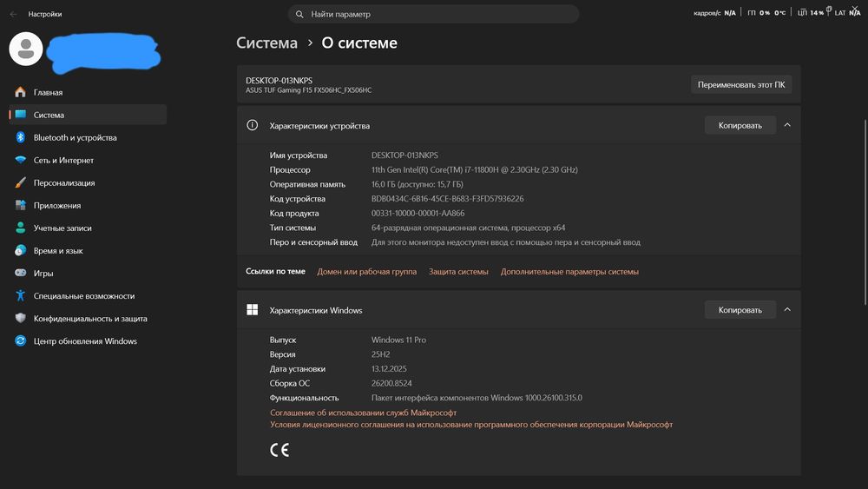The image size is (868, 489).
Task: Click the overlay кадров/с N/A readout
Action: (714, 13)
